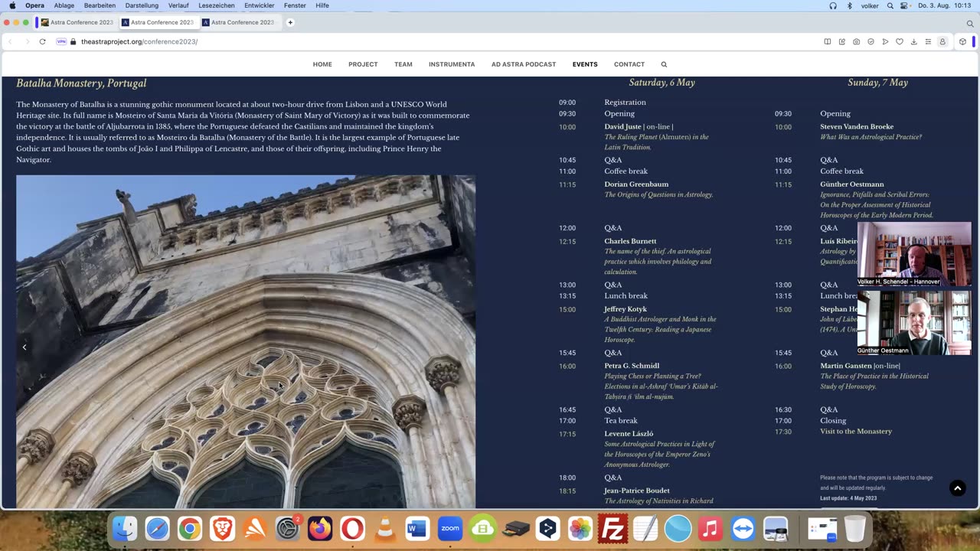
Task: Open the Bearbeiten menu
Action: point(100,5)
